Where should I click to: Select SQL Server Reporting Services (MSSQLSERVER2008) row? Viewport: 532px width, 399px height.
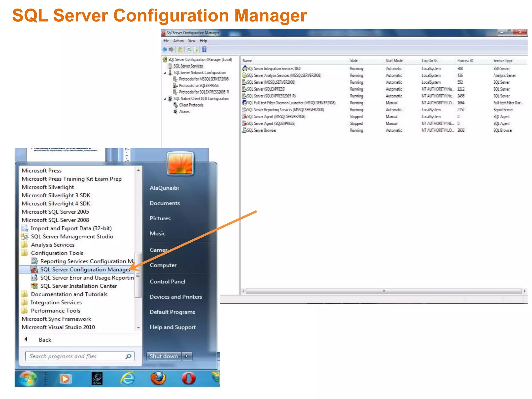384,110
